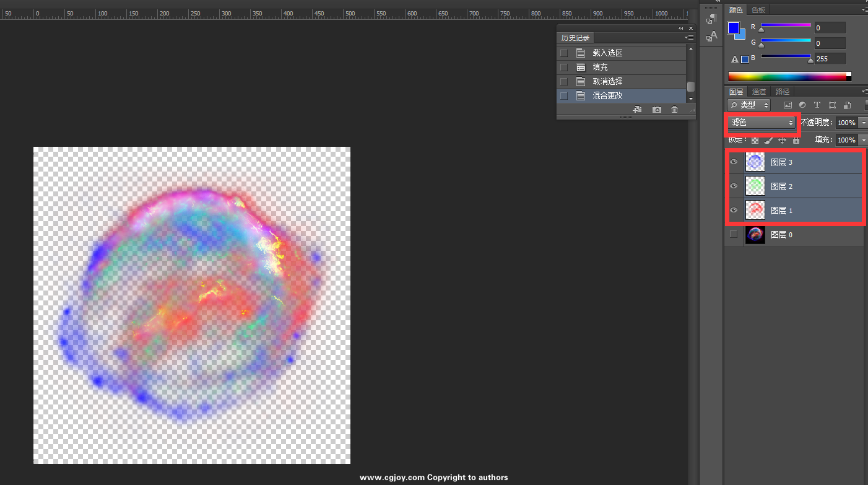Switch to the 路径 tab
The image size is (868, 485).
coord(783,92)
